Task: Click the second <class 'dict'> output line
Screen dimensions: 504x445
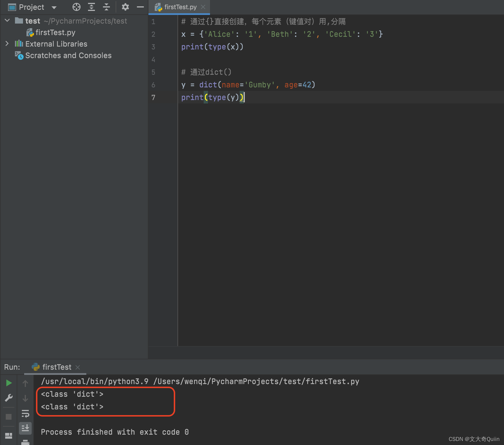Action: [72, 407]
